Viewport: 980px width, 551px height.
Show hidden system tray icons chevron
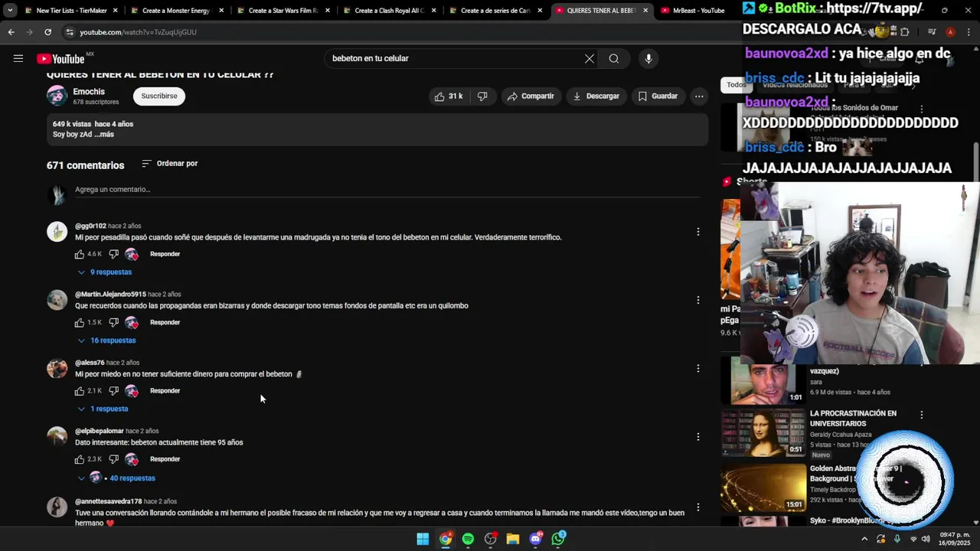click(865, 539)
